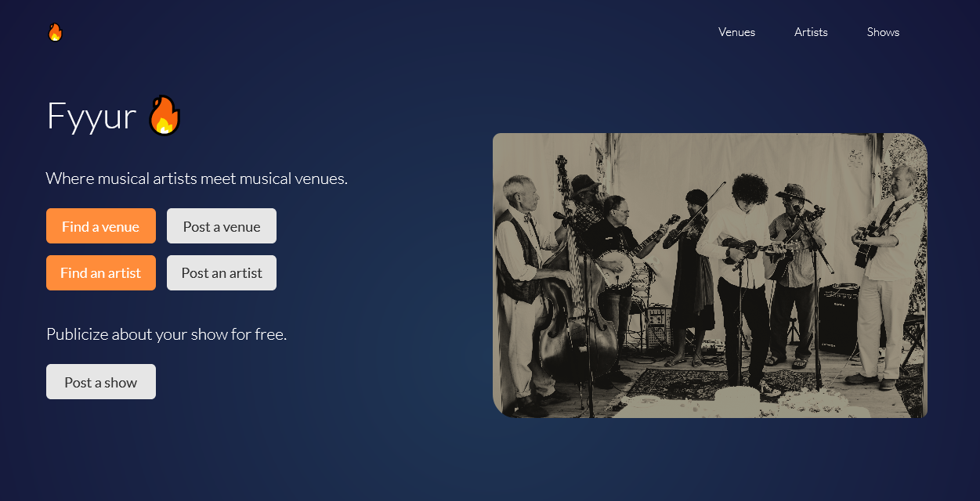Click the Post a show button

pyautogui.click(x=101, y=382)
